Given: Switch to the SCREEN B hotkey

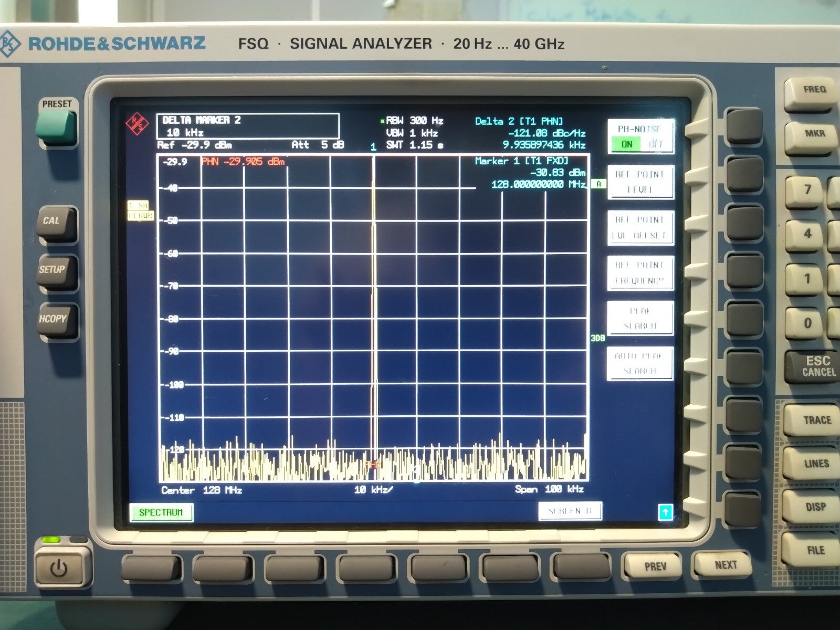Looking at the screenshot, I should tap(570, 511).
